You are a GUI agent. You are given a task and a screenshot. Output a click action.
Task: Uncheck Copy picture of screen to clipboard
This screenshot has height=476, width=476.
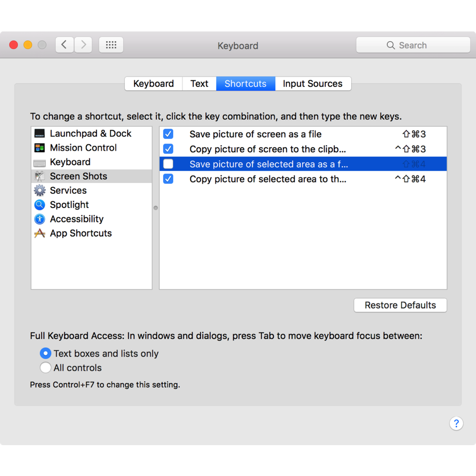[168, 149]
